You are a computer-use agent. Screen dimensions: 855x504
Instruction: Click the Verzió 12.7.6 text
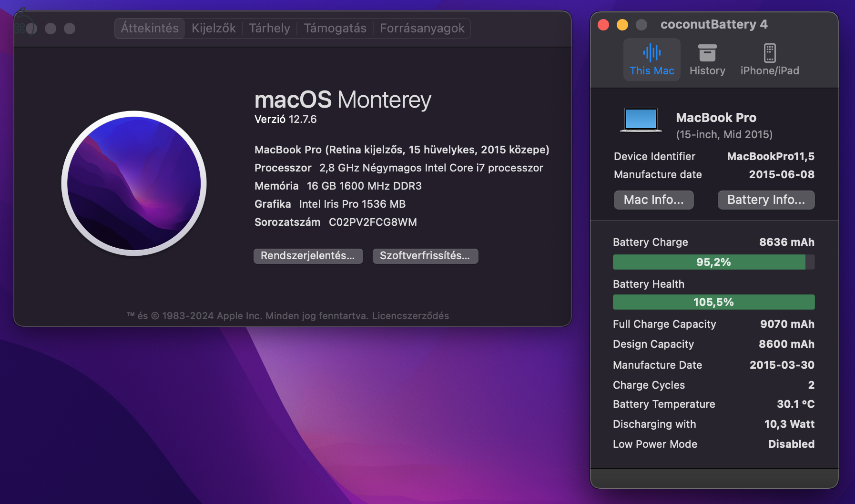pos(285,119)
